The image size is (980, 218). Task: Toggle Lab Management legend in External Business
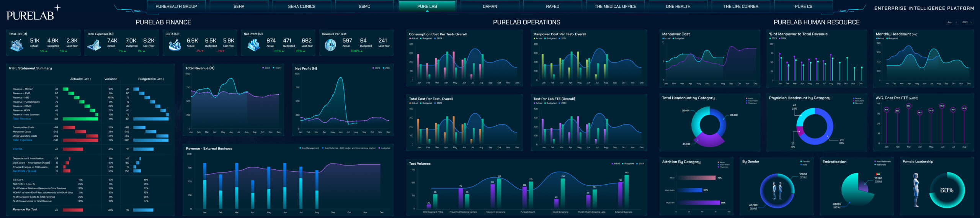click(x=309, y=148)
